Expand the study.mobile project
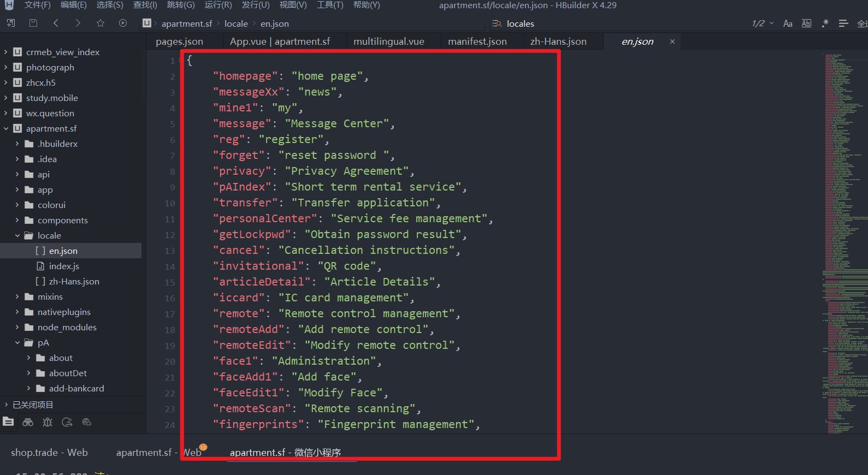This screenshot has height=475, width=868. point(5,98)
